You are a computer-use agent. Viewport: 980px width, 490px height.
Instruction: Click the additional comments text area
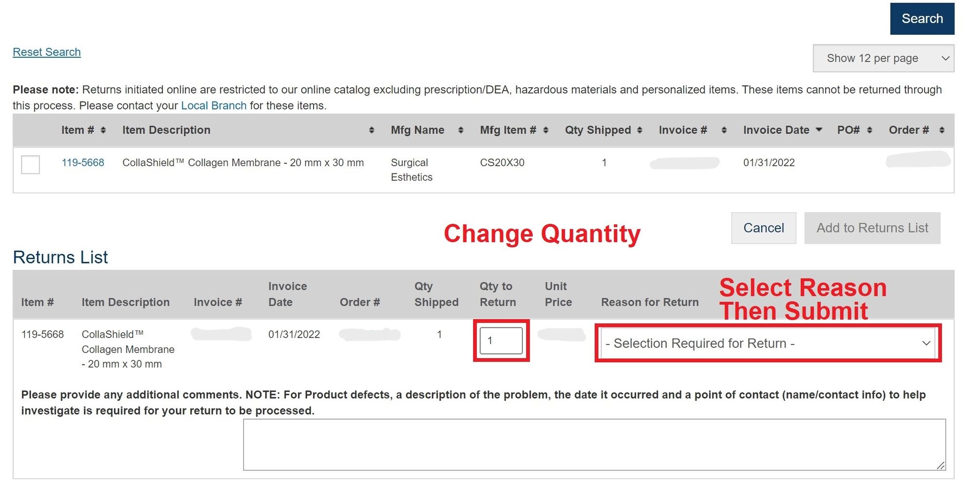(594, 444)
